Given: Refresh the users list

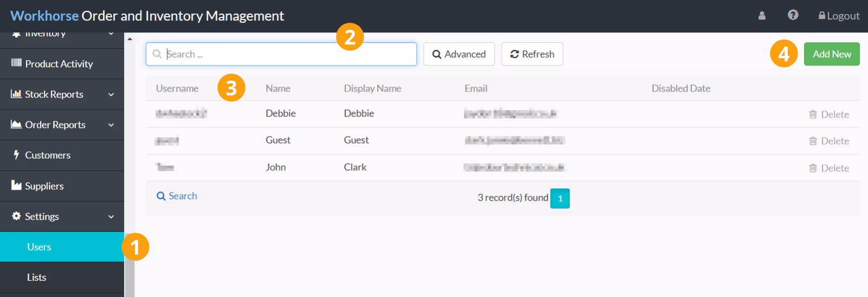Looking at the screenshot, I should coord(532,54).
